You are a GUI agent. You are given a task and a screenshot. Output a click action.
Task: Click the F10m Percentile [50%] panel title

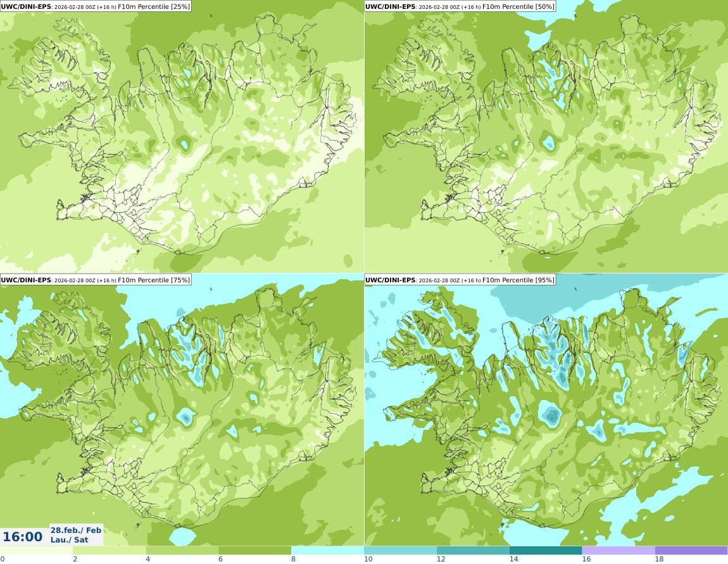coord(460,6)
